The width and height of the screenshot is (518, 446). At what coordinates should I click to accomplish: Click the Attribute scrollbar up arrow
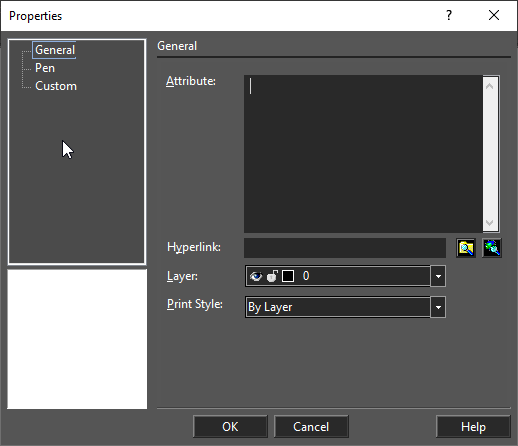(490, 86)
